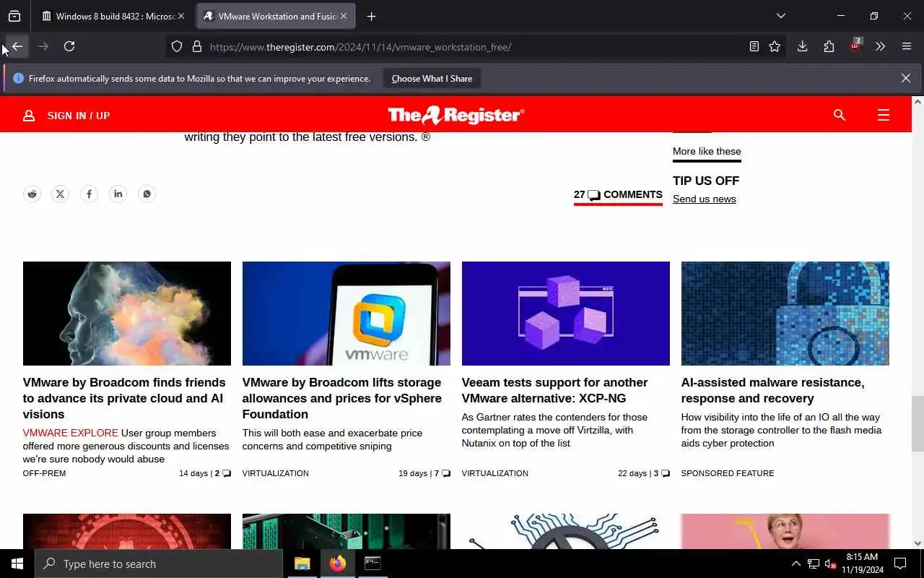Switch to Windows 8 build 8432 tab
This screenshot has width=924, height=578.
click(107, 16)
